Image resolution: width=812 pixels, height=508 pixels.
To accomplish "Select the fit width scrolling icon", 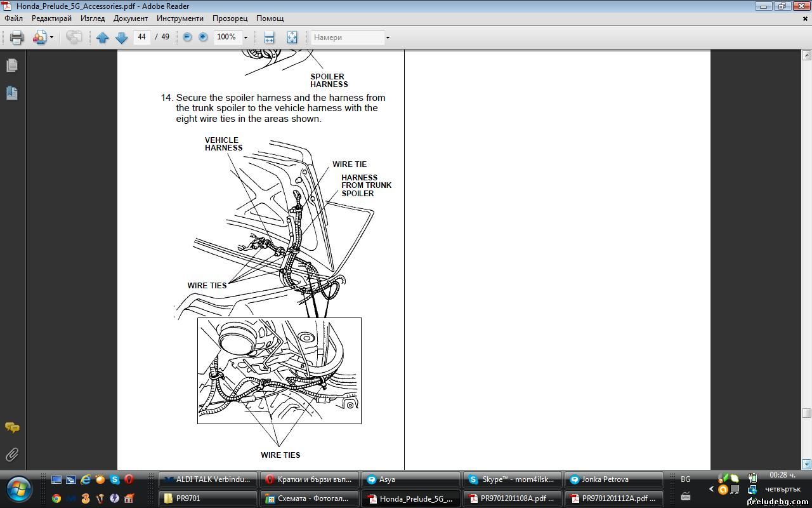I will (x=269, y=37).
